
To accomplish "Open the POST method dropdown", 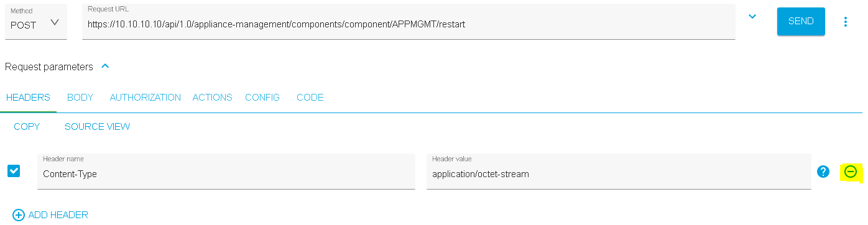I will click(x=35, y=23).
